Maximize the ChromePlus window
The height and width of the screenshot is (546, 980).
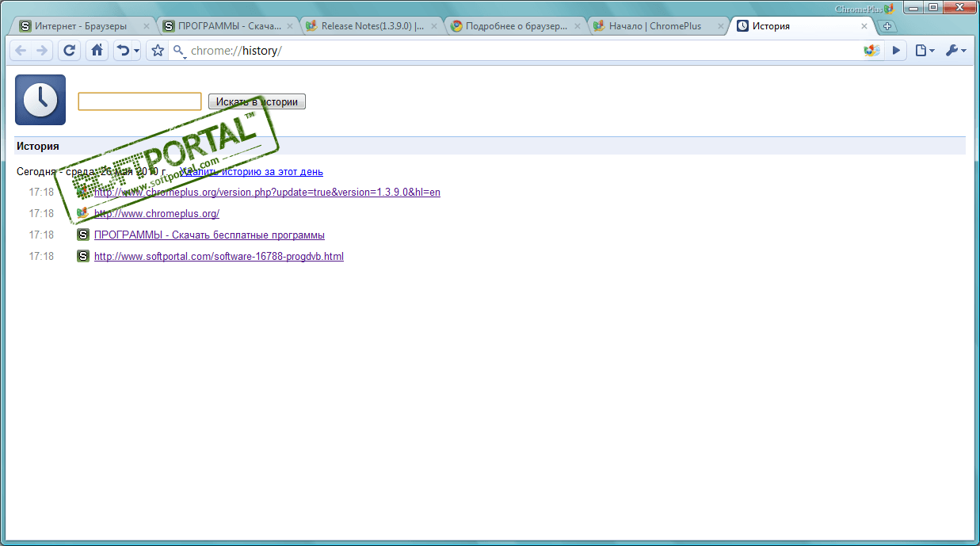(934, 7)
